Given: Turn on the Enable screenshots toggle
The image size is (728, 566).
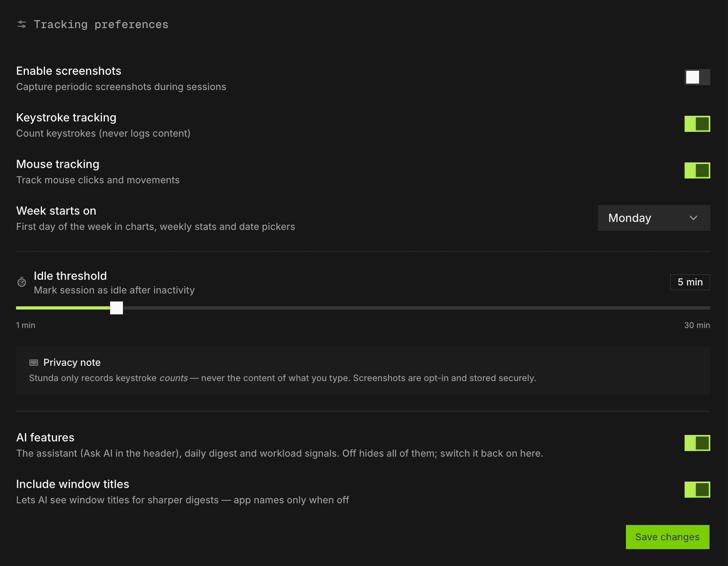Looking at the screenshot, I should [x=697, y=77].
